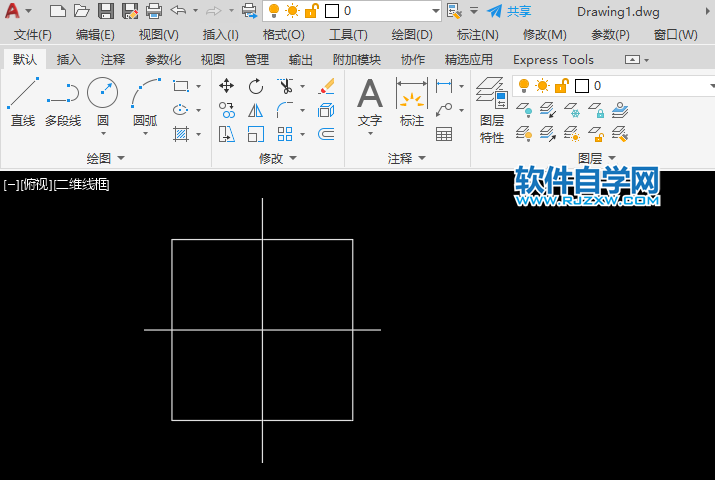Toggle layer on/off bulb in ribbon layer box
The image size is (715, 480).
coord(524,85)
